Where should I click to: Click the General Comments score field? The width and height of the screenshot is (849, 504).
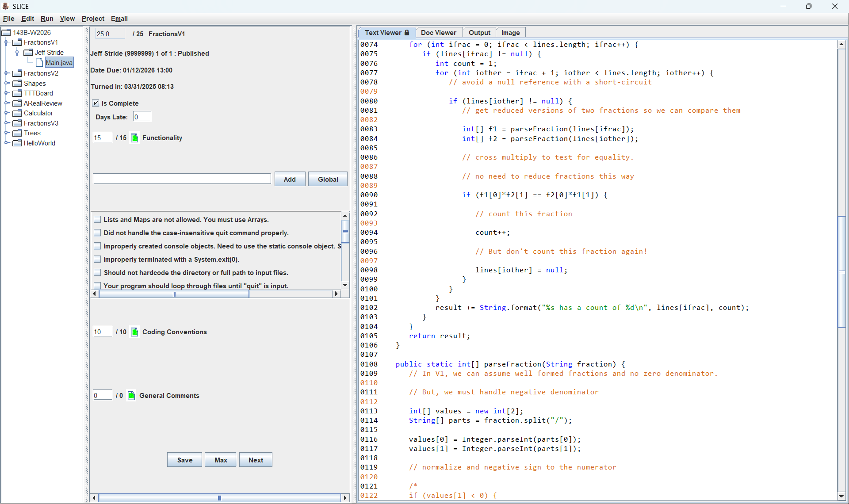102,395
